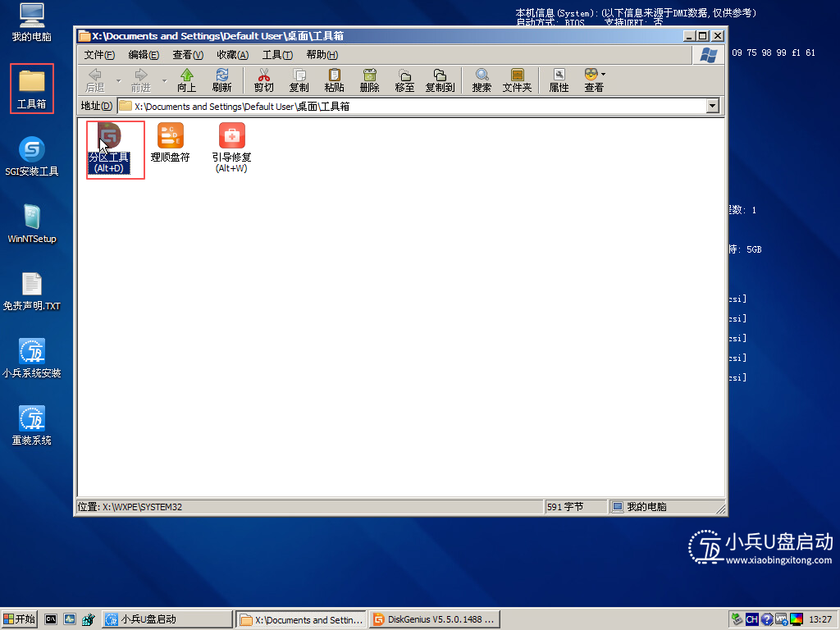
Task: Open the 文件(F) menu
Action: [x=99, y=55]
